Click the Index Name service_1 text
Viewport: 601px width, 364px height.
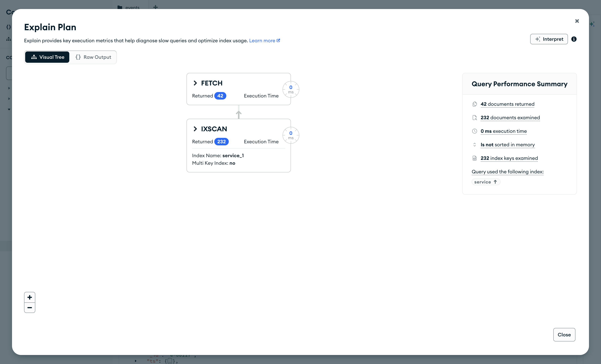[218, 156]
